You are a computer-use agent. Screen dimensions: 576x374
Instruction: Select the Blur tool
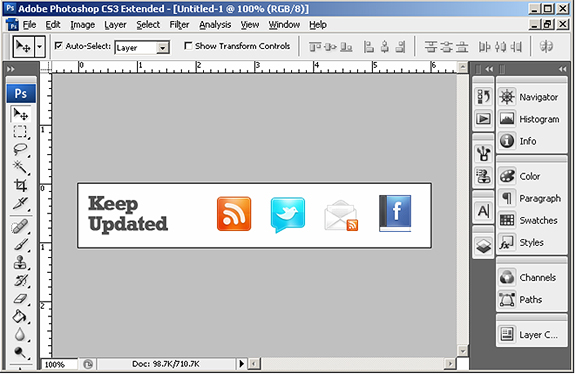coord(21,334)
